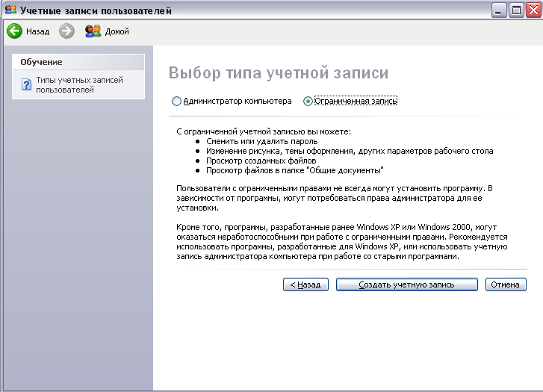The width and height of the screenshot is (543, 392).
Task: Click the Домой toolbar label
Action: point(117,31)
